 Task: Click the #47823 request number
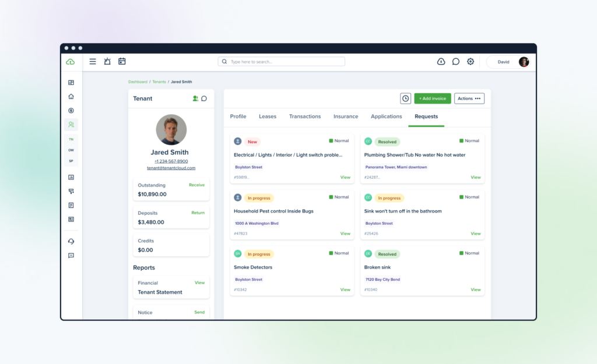point(241,234)
